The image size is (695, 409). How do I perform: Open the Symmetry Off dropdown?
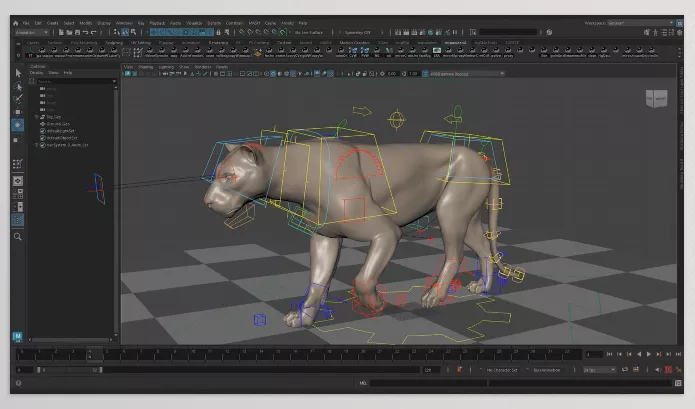[359, 33]
